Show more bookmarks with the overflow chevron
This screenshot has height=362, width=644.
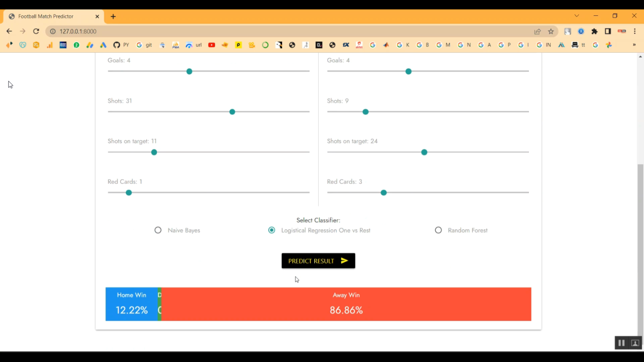(634, 45)
